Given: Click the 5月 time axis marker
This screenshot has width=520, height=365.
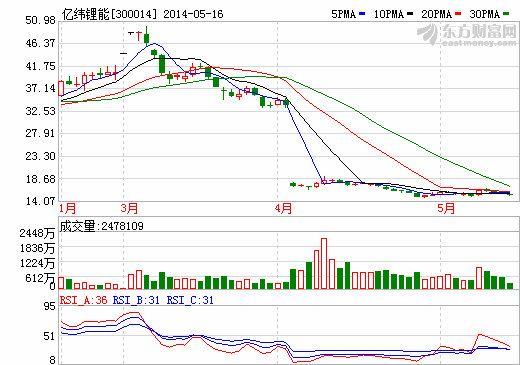Looking at the screenshot, I should click(x=446, y=209).
